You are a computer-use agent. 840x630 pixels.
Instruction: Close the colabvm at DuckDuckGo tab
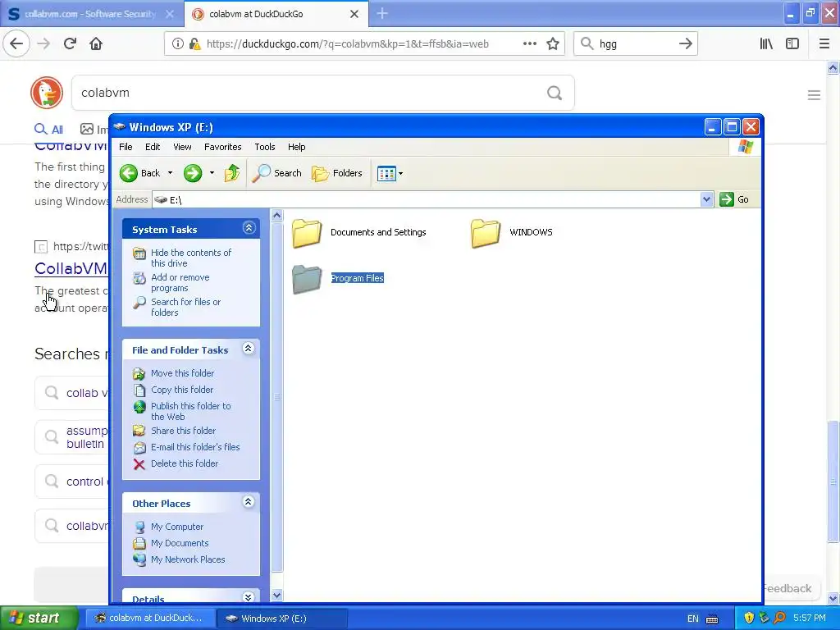[354, 14]
